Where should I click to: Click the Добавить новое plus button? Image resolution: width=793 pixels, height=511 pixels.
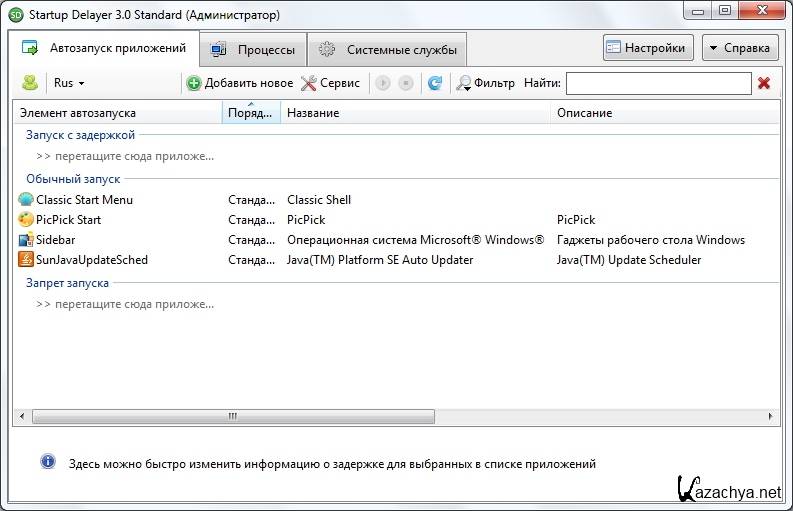pos(240,83)
